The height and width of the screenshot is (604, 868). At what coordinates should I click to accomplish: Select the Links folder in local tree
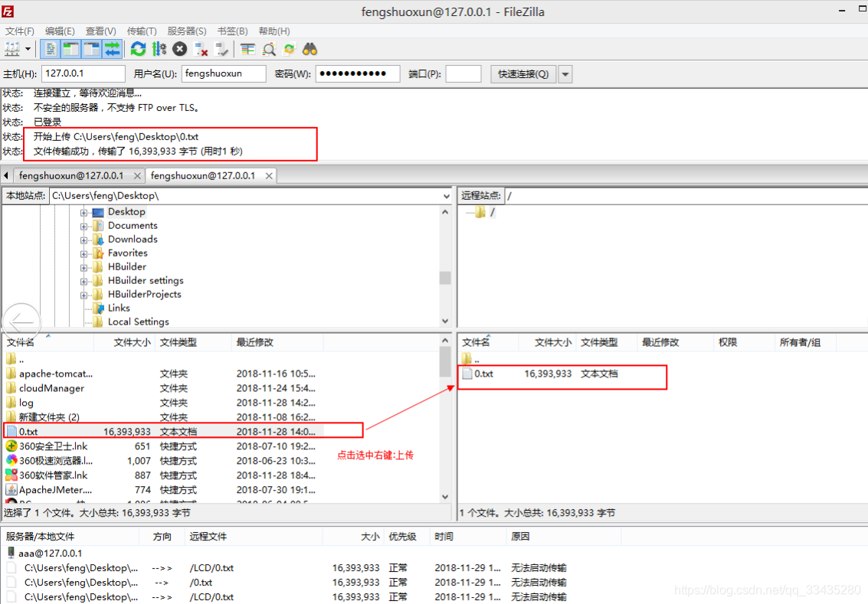pyautogui.click(x=119, y=308)
